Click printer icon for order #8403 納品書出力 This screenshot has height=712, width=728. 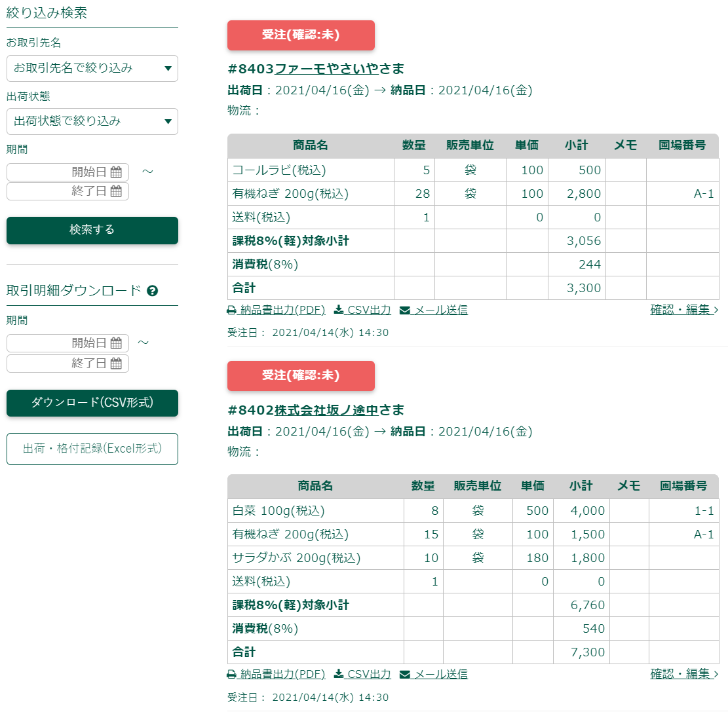pyautogui.click(x=232, y=310)
